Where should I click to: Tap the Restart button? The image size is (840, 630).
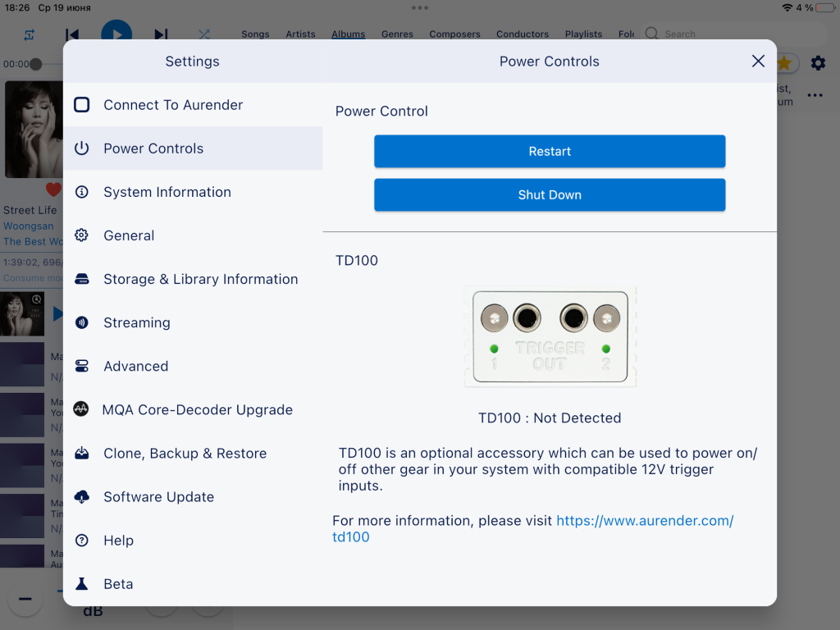tap(550, 151)
